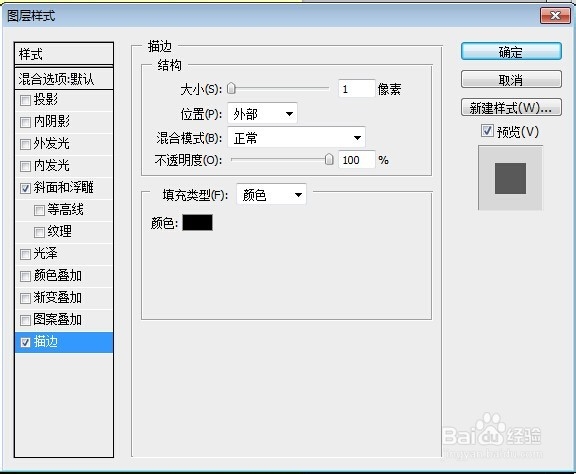Image resolution: width=576 pixels, height=474 pixels.
Task: Select 混合选项:默认 blending options
Action: [64, 79]
